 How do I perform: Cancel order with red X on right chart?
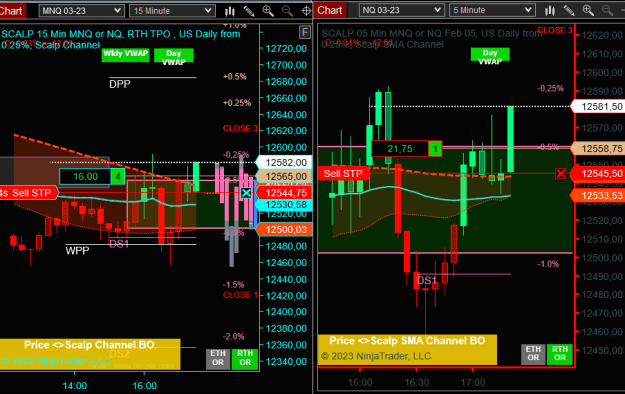[x=561, y=173]
